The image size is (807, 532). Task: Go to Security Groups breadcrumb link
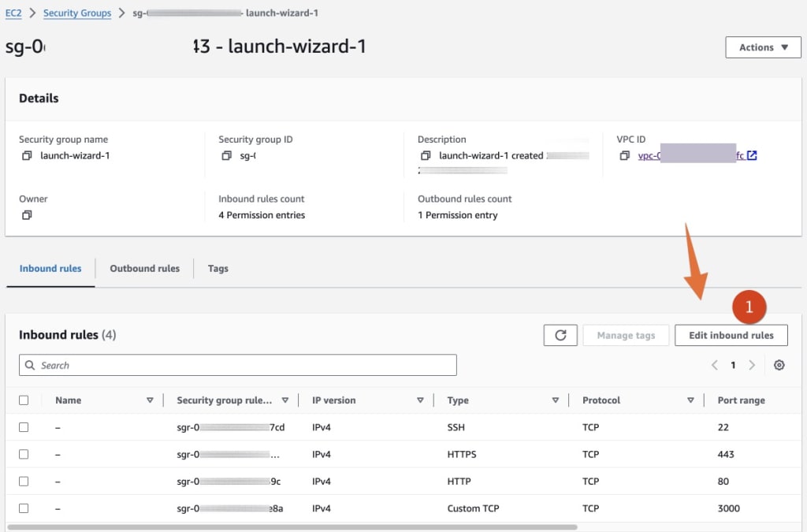[77, 13]
